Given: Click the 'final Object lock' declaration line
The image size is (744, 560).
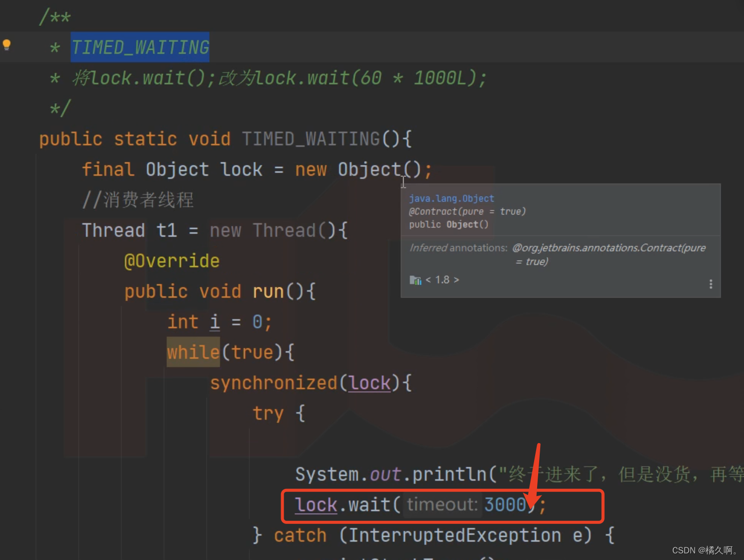Looking at the screenshot, I should point(257,169).
